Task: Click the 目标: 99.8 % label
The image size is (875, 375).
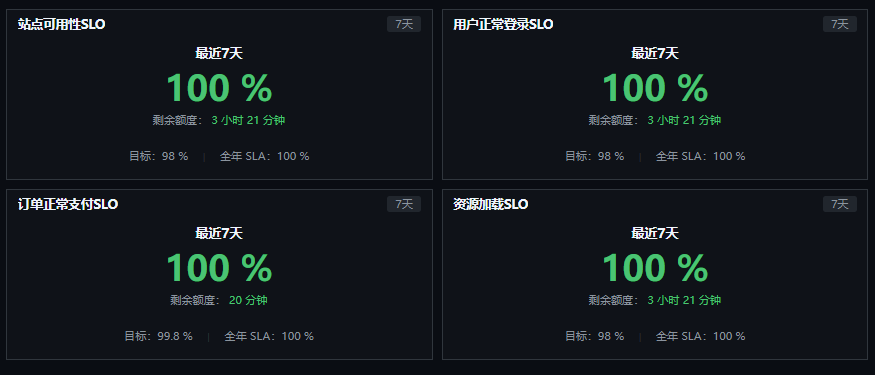Action: (x=158, y=336)
